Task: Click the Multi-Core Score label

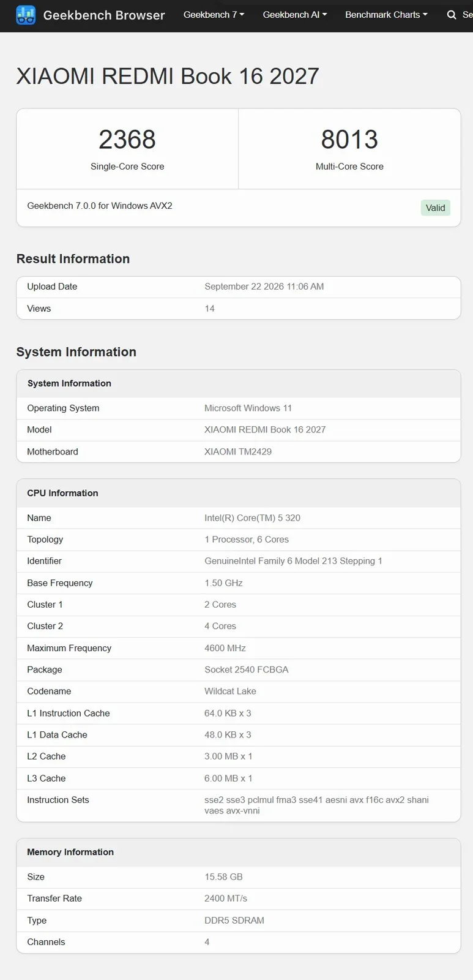Action: point(349,167)
